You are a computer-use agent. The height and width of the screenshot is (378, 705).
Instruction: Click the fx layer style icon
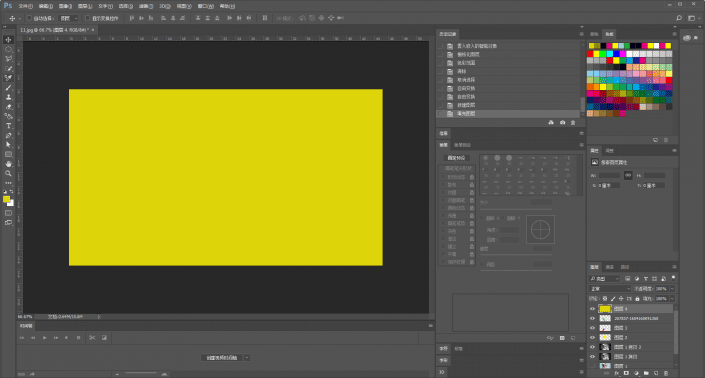click(x=617, y=373)
